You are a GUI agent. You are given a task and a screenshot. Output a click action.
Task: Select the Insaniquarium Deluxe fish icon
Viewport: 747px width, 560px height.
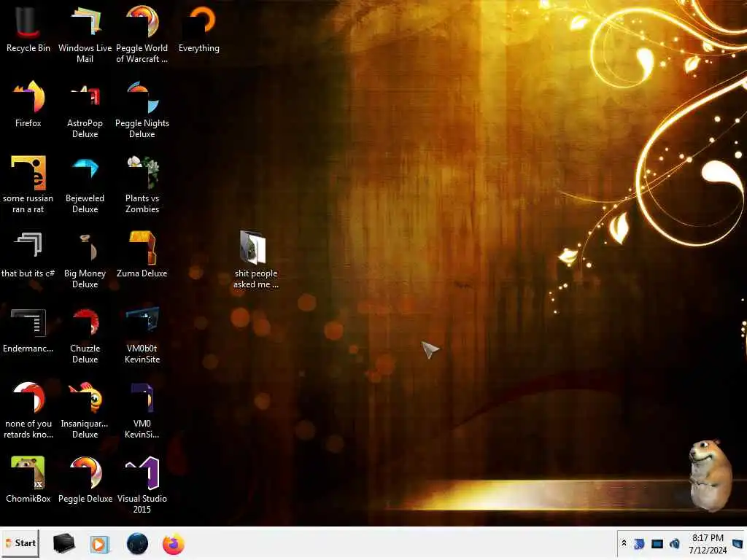[85, 411]
